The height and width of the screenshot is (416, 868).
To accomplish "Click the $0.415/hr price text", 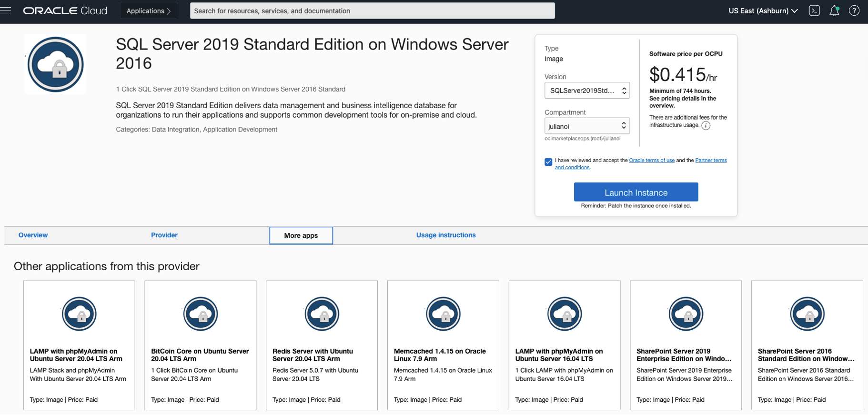I will 683,75.
